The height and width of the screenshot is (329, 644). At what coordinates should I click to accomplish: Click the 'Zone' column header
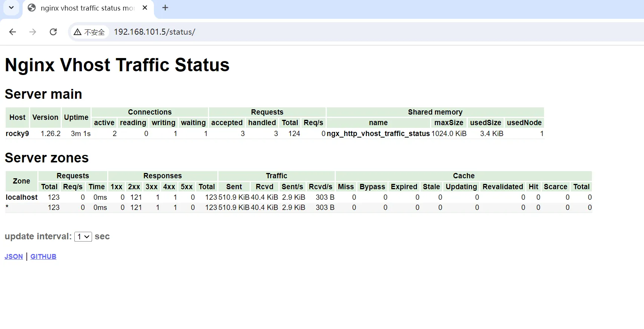(22, 181)
